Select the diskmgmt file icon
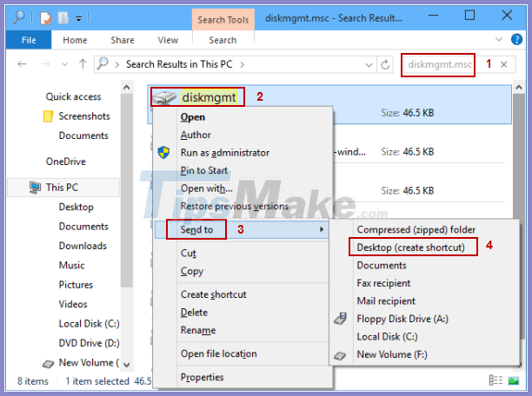The image size is (532, 396). (164, 97)
